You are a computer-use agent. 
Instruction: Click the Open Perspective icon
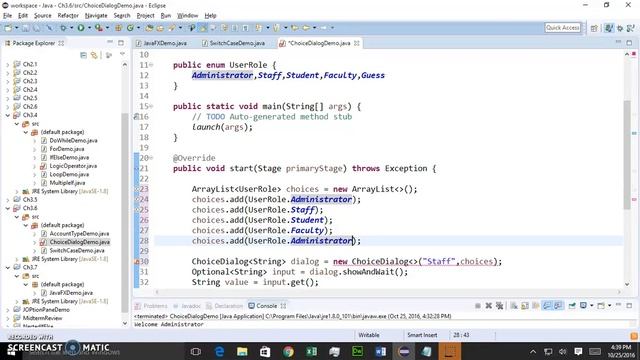click(x=594, y=28)
